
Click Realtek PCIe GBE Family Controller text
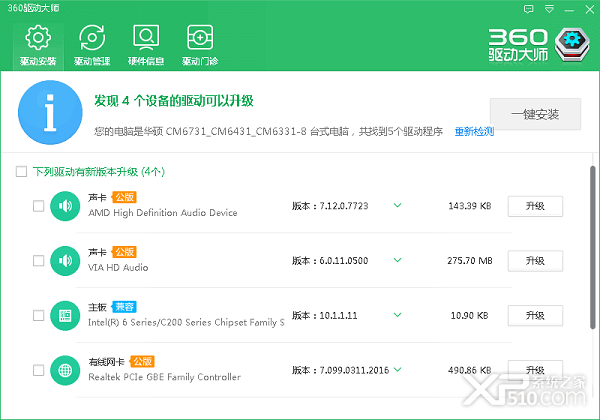click(165, 377)
